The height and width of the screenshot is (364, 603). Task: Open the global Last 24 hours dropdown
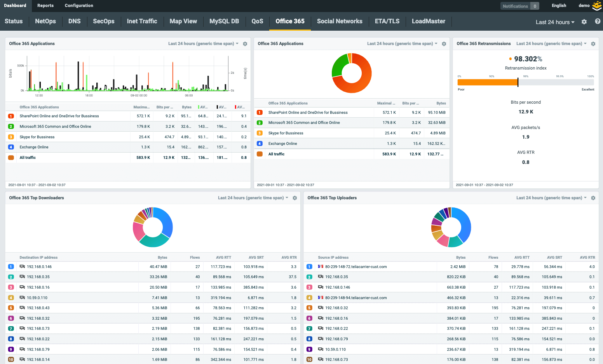(x=554, y=22)
